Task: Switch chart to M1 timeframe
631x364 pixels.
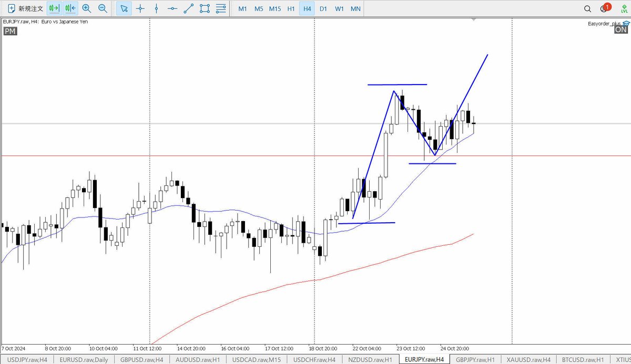Action: (x=242, y=9)
